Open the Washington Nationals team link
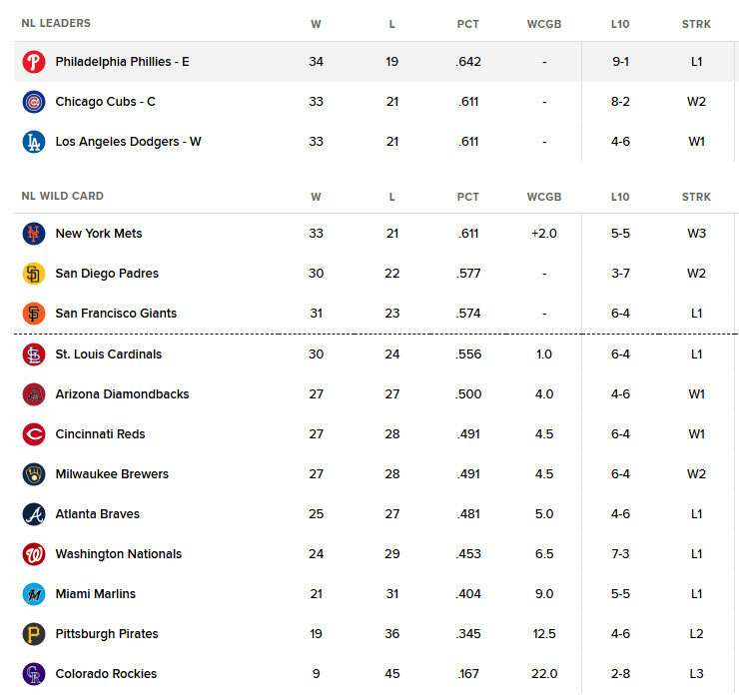This screenshot has height=700, width=739. click(118, 554)
